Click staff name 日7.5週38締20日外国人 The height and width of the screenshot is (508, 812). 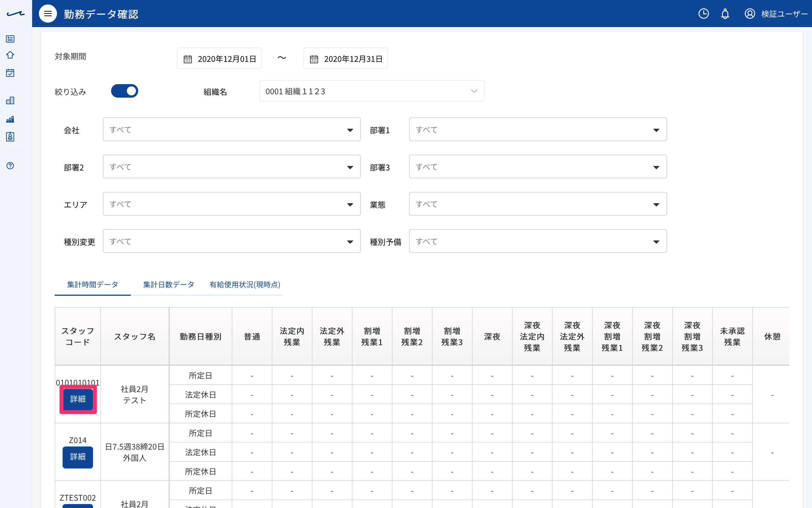pos(134,452)
